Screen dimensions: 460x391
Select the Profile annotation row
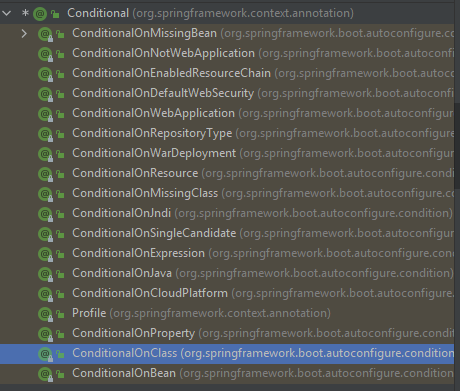[227, 313]
